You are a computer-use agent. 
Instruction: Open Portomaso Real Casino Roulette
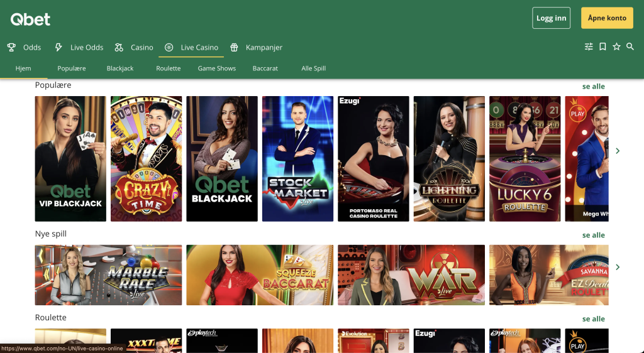[374, 159]
